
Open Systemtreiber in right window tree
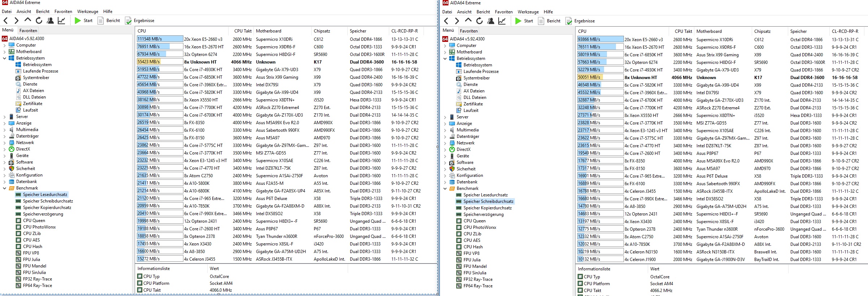[477, 78]
